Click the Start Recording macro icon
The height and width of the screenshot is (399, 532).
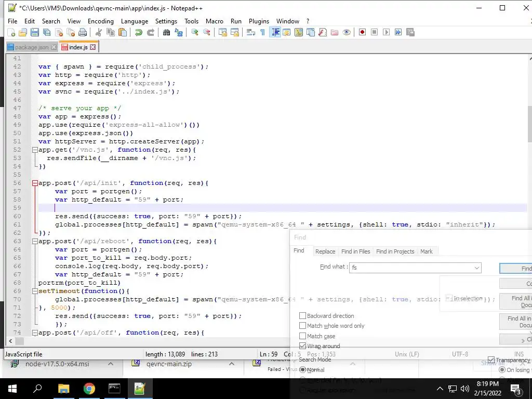362,32
